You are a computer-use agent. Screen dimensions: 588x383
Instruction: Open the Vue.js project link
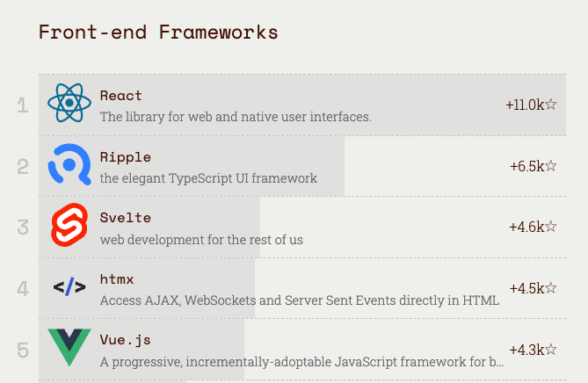click(126, 340)
